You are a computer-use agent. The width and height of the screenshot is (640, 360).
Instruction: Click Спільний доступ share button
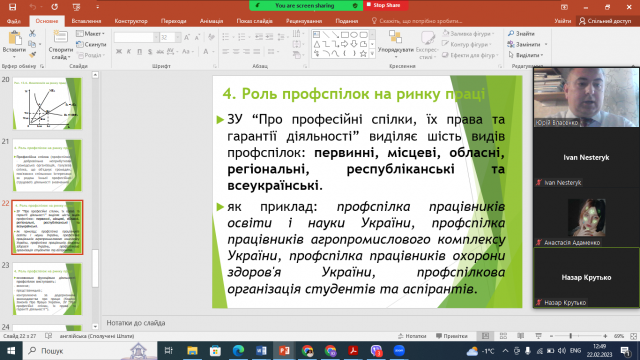(605, 21)
